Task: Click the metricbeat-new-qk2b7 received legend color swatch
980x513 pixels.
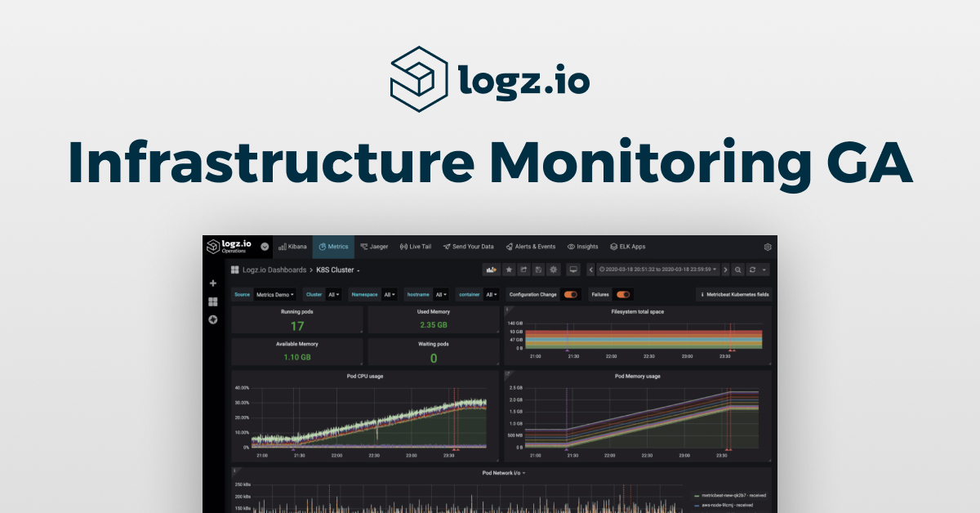Action: 696,495
